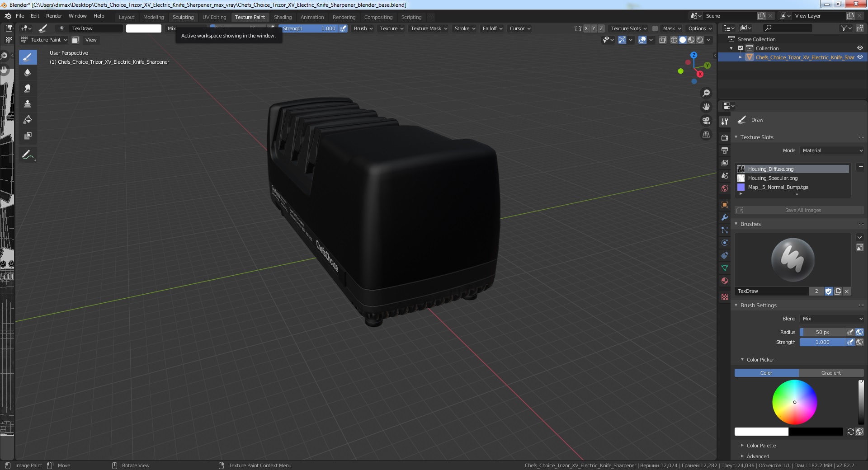Toggle Collection exclude checkbox in outliner
The height and width of the screenshot is (470, 868).
(x=741, y=48)
